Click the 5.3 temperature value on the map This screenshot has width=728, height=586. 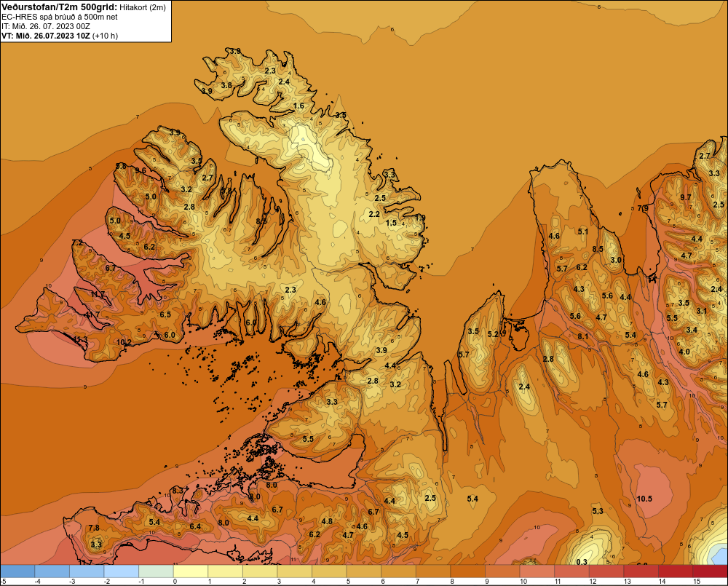[598, 511]
